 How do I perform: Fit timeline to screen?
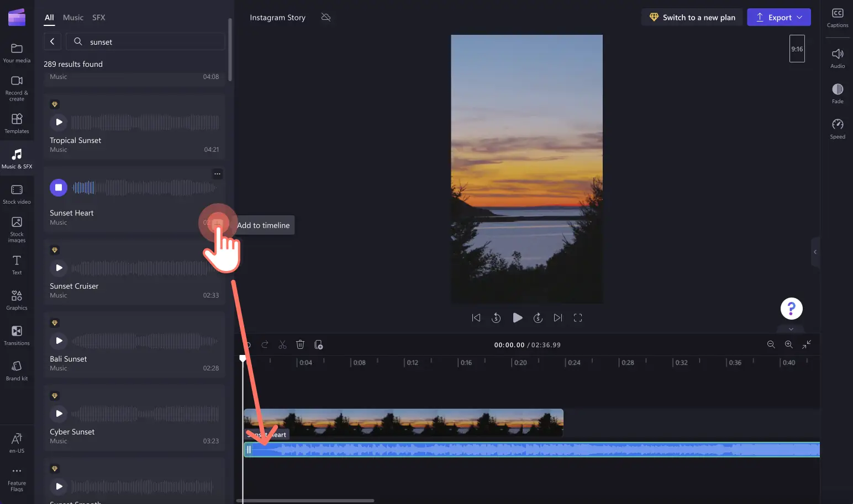(x=807, y=344)
